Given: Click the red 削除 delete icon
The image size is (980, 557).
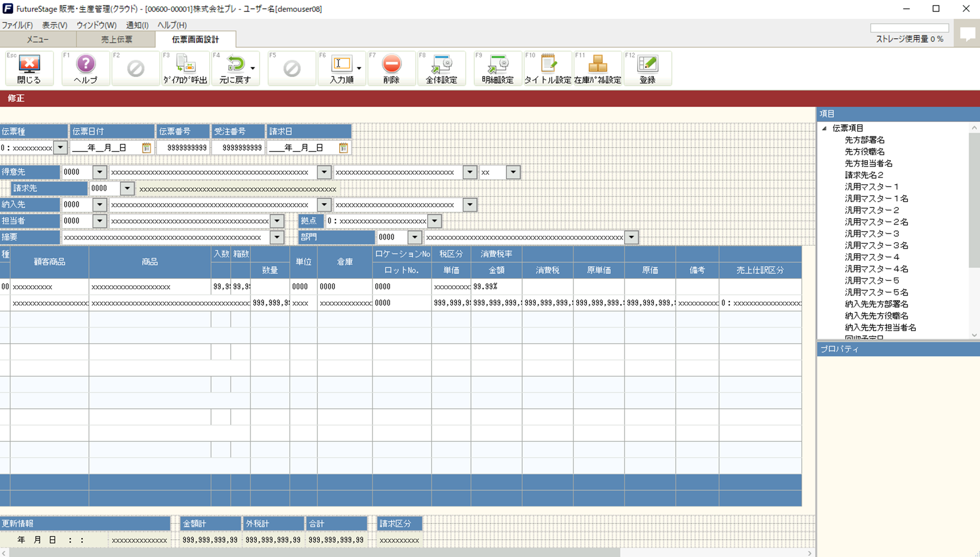Looking at the screenshot, I should click(391, 68).
